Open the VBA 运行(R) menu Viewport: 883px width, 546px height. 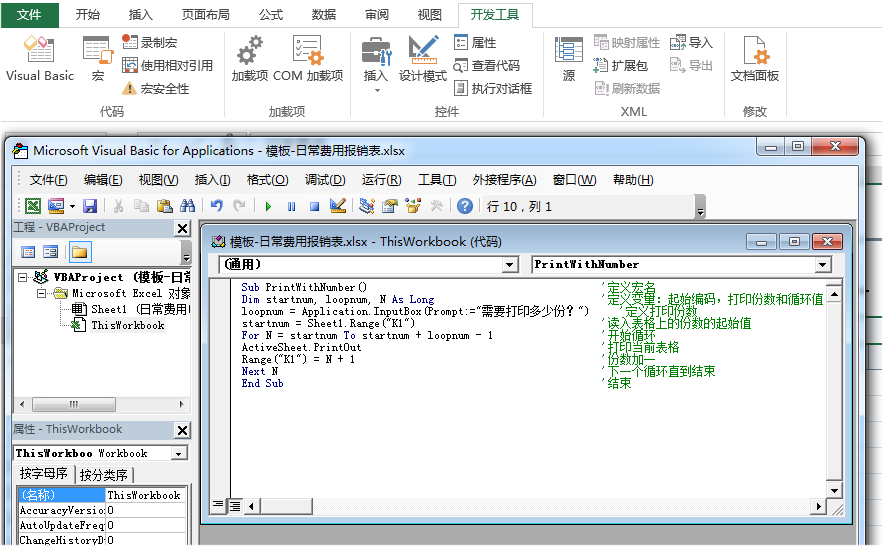click(x=381, y=180)
